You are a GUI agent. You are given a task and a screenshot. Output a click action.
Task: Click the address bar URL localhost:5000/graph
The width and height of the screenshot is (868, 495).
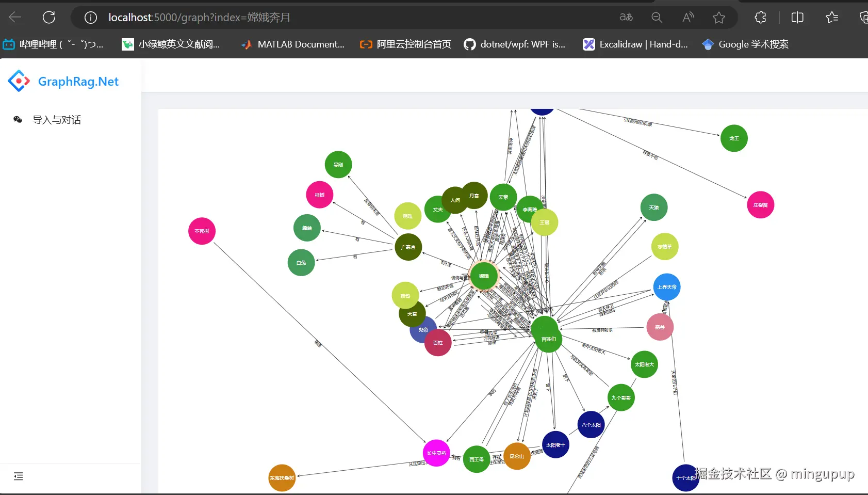pyautogui.click(x=199, y=18)
